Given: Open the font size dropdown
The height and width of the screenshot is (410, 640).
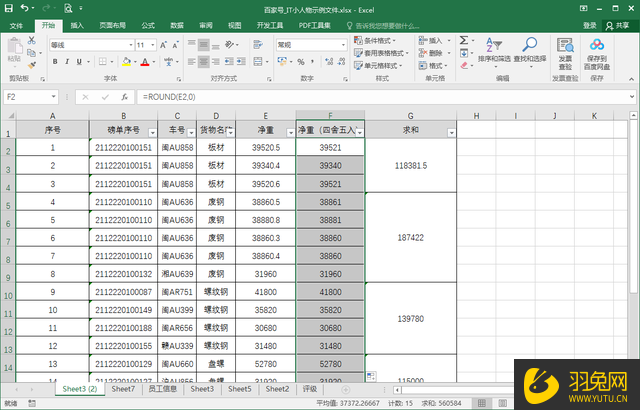Looking at the screenshot, I should pyautogui.click(x=153, y=45).
